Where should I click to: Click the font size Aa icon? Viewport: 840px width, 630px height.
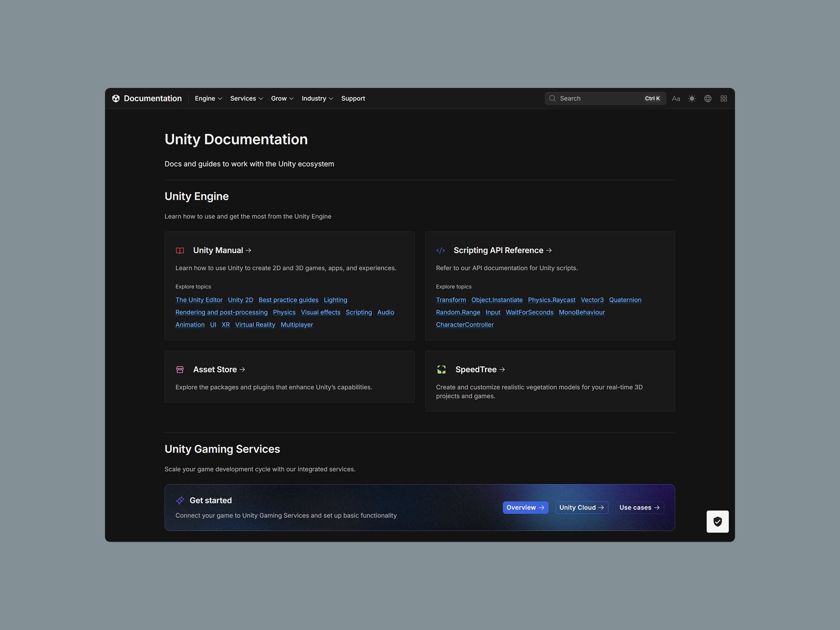tap(676, 98)
